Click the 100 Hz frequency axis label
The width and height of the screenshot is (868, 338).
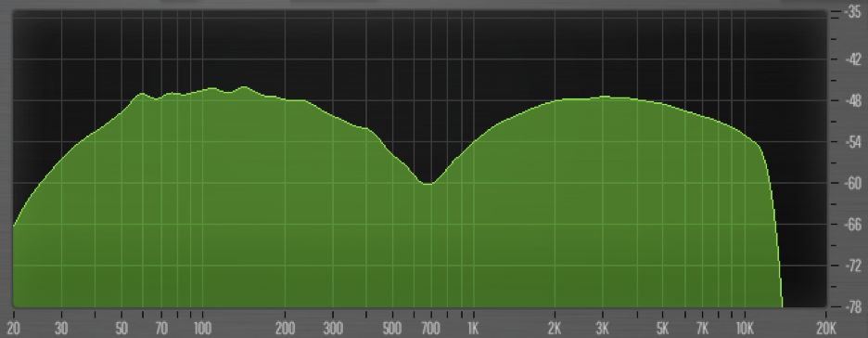202,328
